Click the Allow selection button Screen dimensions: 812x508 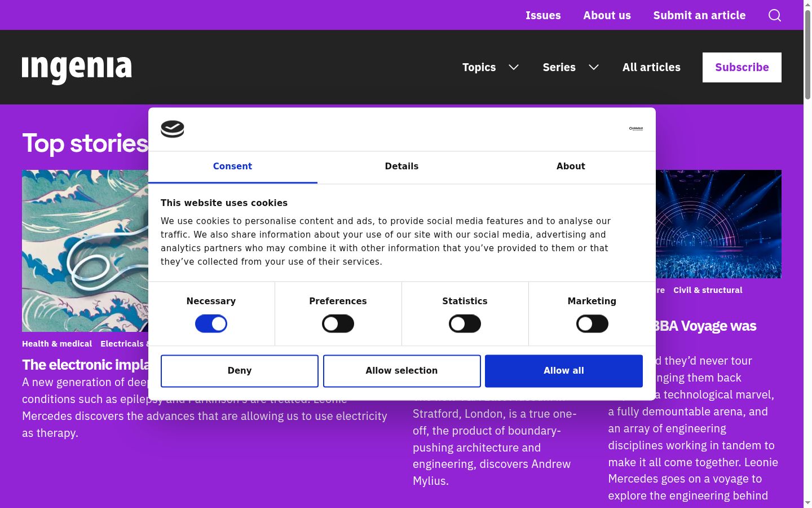[401, 371]
